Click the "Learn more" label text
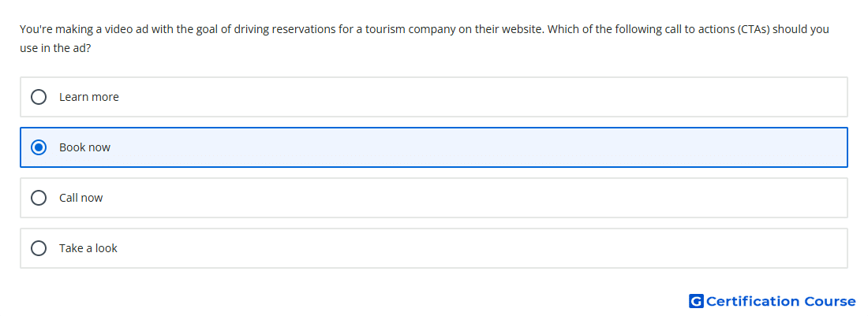 click(89, 97)
